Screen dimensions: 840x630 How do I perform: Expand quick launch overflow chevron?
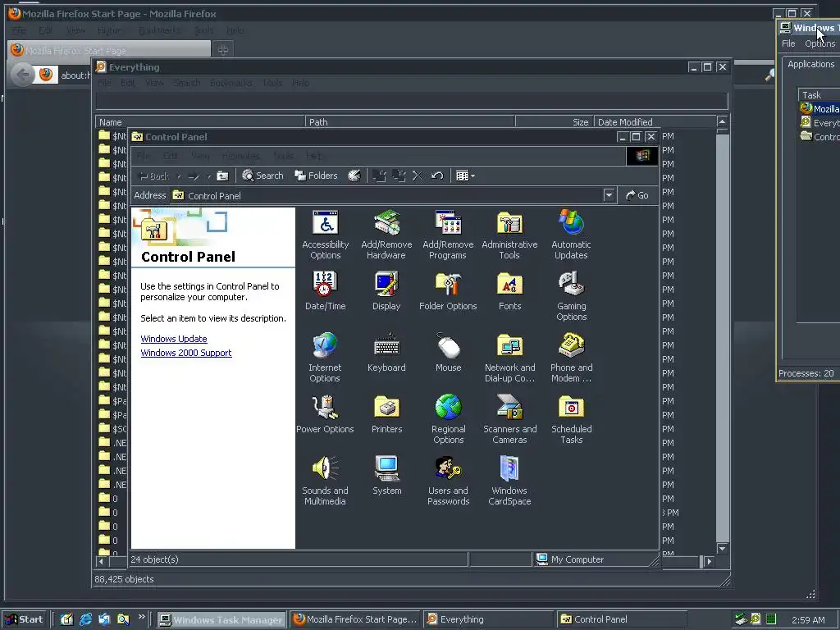click(141, 617)
